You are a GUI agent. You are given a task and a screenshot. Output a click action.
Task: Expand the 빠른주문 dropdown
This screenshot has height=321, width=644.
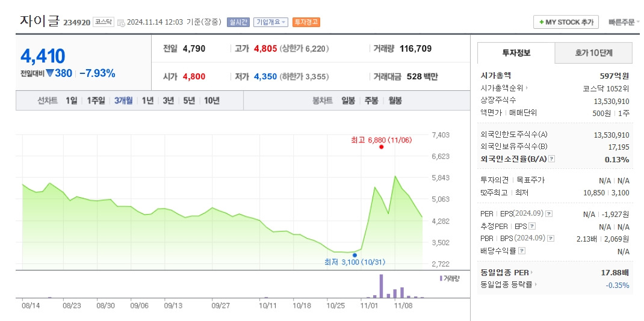[x=624, y=22]
